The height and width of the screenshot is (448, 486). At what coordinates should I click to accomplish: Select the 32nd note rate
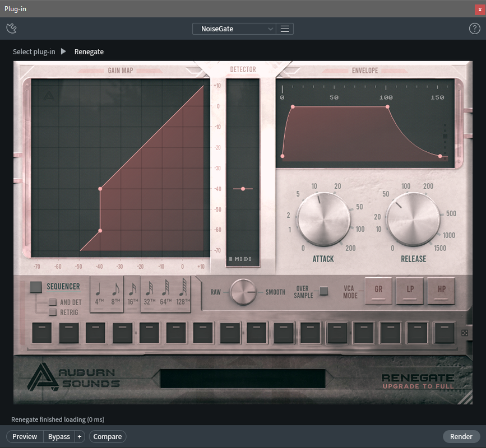[149, 293]
